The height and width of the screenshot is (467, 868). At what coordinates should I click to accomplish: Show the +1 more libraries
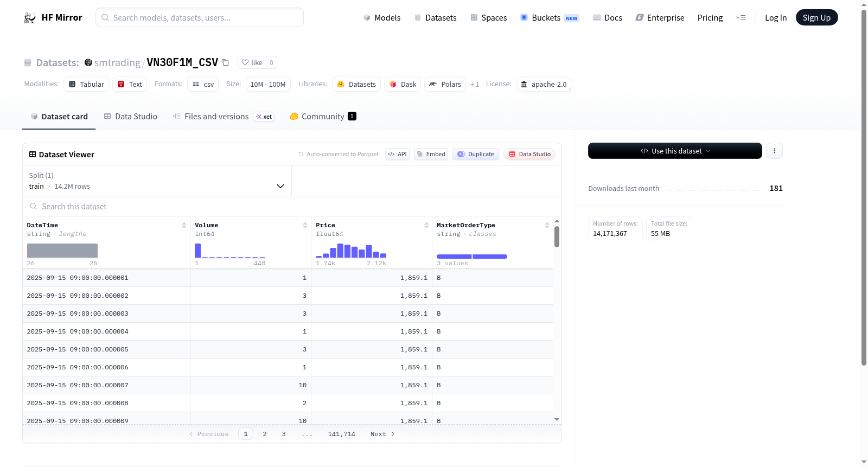[x=475, y=84]
